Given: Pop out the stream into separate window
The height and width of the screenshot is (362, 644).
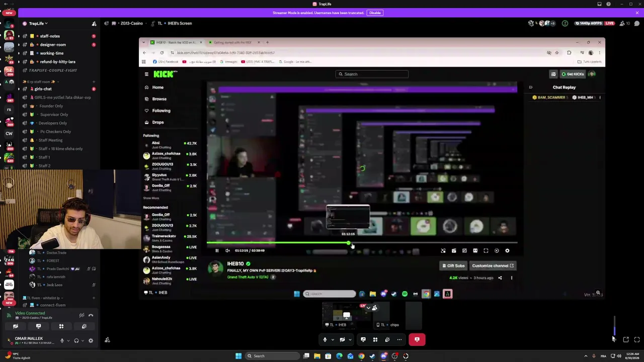Looking at the screenshot, I should click(626, 340).
